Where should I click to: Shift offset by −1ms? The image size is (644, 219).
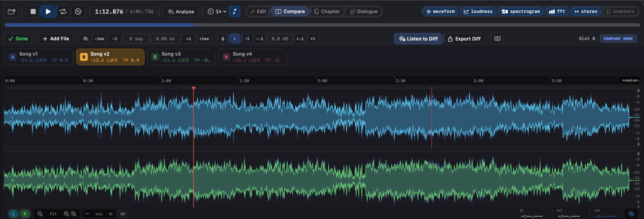click(x=99, y=39)
